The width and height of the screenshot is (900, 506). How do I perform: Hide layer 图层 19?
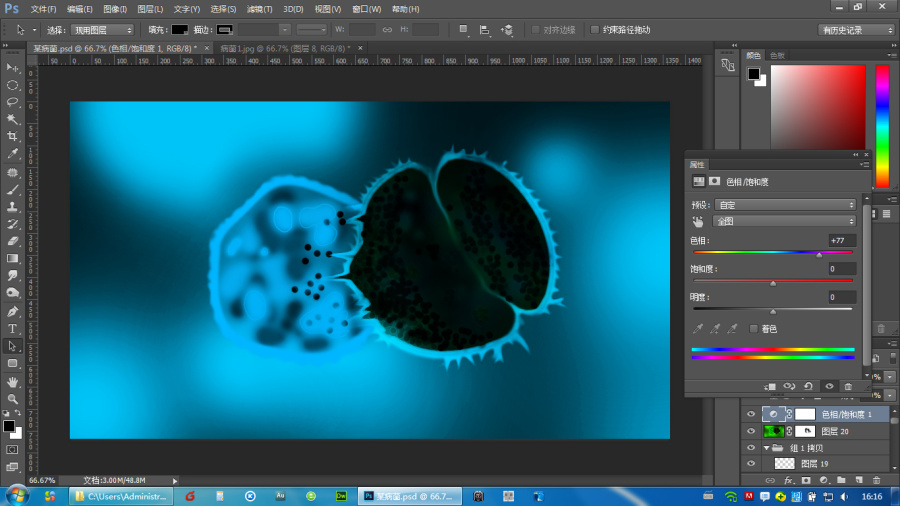[751, 464]
